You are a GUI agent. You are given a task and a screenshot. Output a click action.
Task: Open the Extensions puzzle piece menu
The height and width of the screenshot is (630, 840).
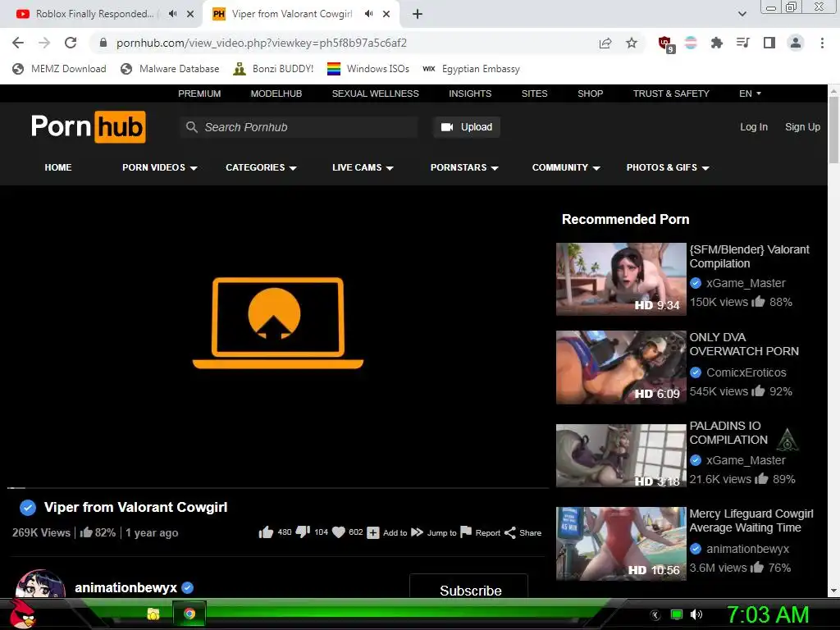tap(717, 43)
